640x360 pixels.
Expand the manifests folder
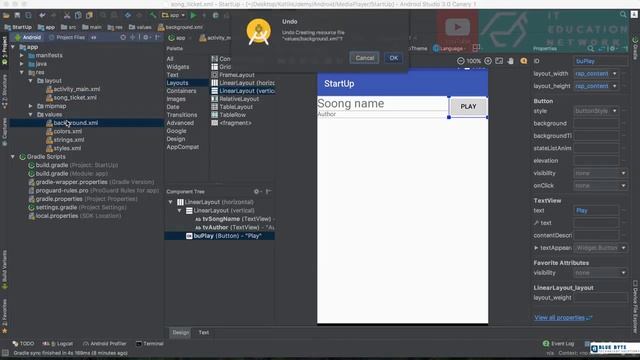coord(22,55)
